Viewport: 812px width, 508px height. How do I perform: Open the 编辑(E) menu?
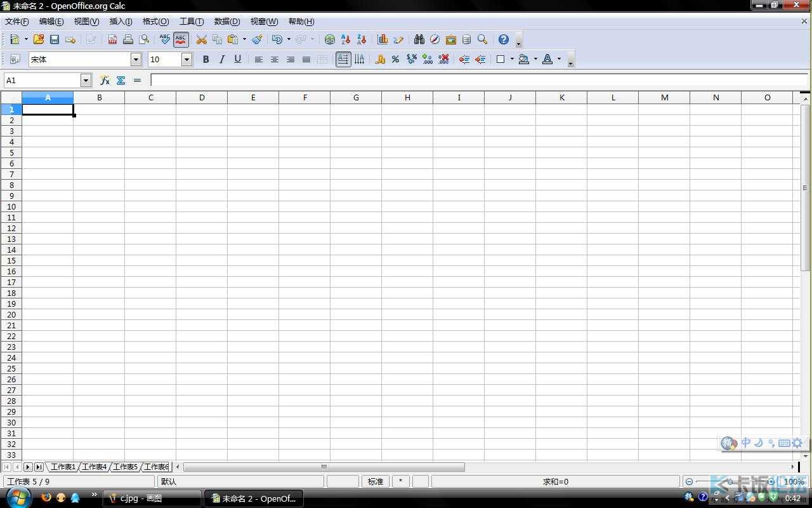pyautogui.click(x=51, y=21)
